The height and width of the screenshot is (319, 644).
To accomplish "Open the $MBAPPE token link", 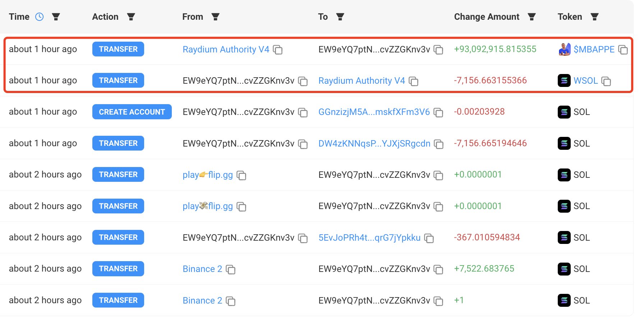I will point(594,50).
